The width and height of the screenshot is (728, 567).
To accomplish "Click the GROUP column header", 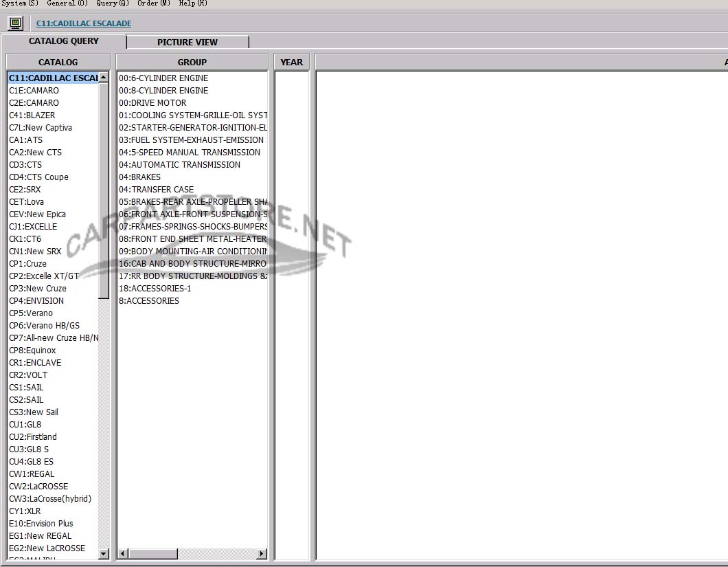I will pos(192,62).
